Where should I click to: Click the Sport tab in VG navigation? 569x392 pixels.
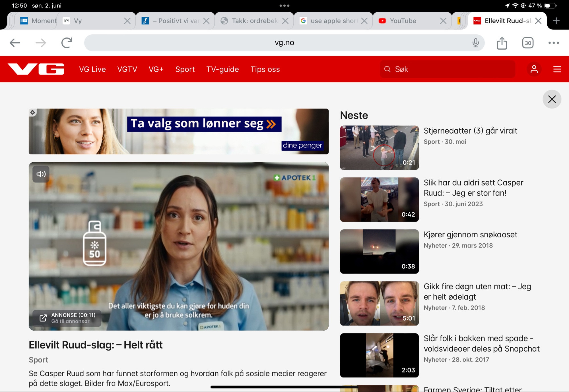click(185, 69)
